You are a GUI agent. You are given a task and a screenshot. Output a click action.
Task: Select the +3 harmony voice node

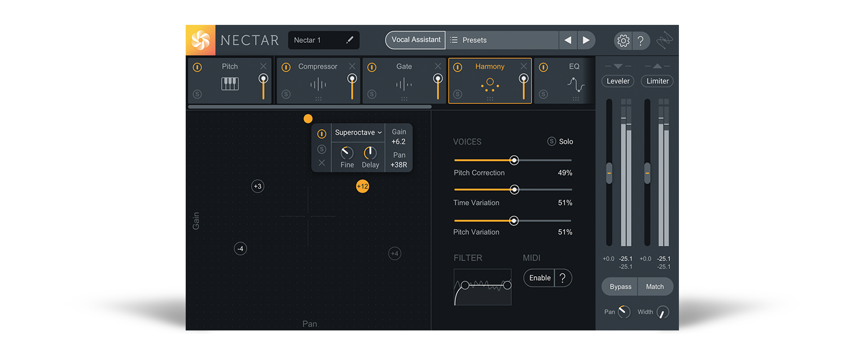(x=257, y=186)
